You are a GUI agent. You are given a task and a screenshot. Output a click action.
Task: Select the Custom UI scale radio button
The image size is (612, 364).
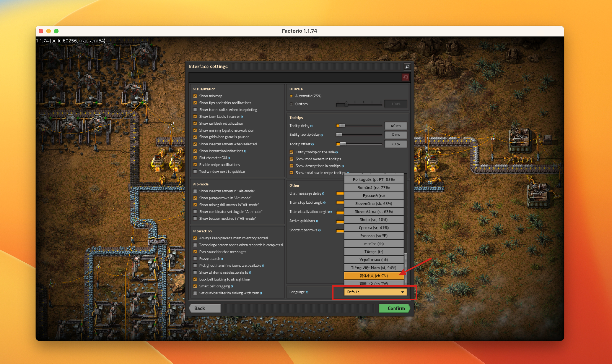click(x=291, y=104)
